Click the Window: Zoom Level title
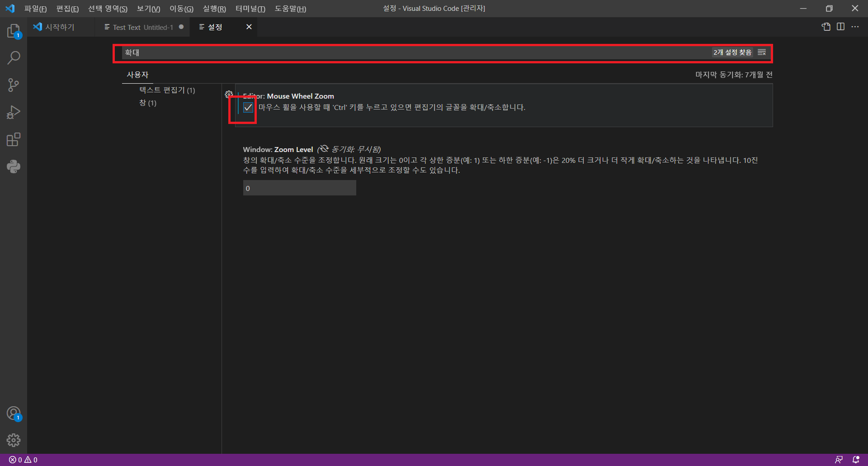868x466 pixels. [x=278, y=149]
